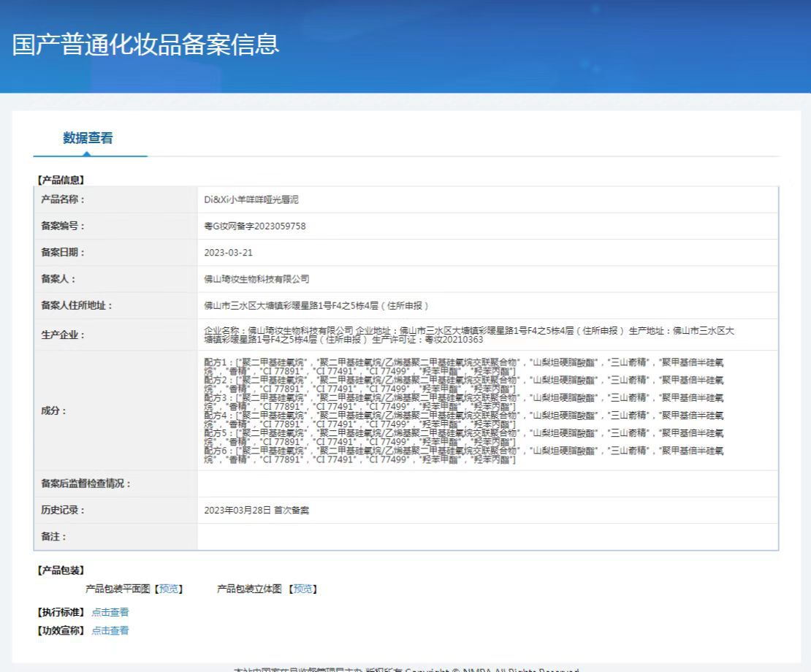
Task: Click the 备案后监督检查情况 label
Action: pyautogui.click(x=86, y=484)
